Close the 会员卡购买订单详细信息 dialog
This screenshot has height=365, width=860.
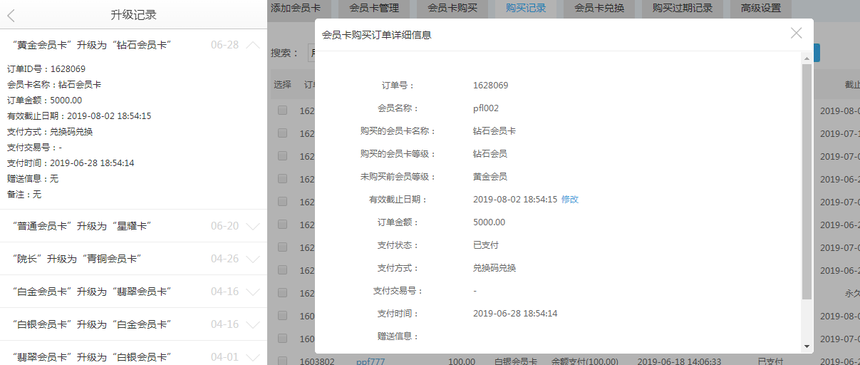click(x=796, y=33)
